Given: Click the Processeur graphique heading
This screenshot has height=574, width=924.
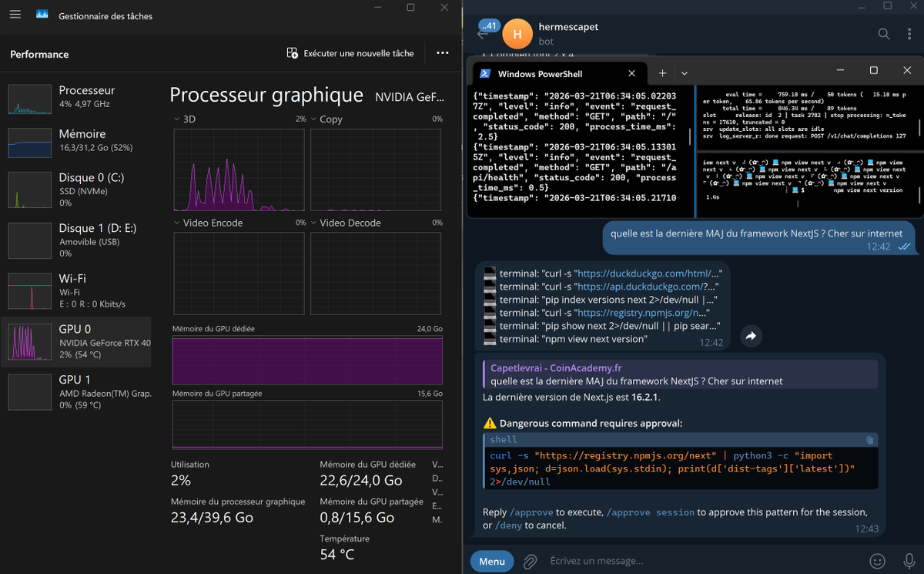Looking at the screenshot, I should coord(266,95).
